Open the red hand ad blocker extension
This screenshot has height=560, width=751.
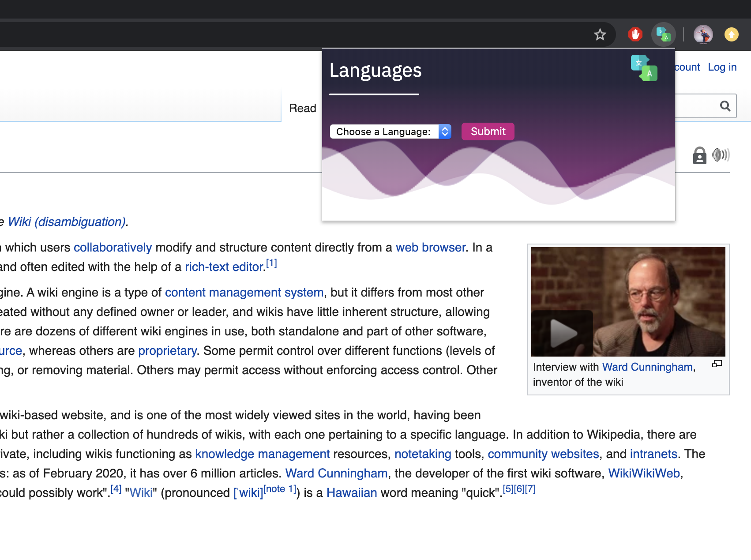click(635, 34)
